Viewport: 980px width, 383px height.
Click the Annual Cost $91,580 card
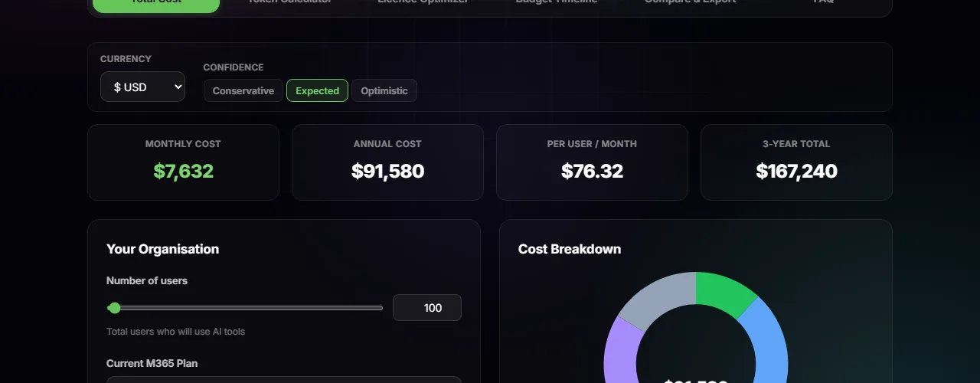pos(387,162)
